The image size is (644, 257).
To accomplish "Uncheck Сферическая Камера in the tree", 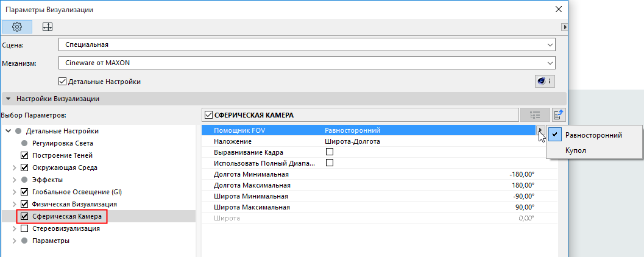I will pos(24,216).
